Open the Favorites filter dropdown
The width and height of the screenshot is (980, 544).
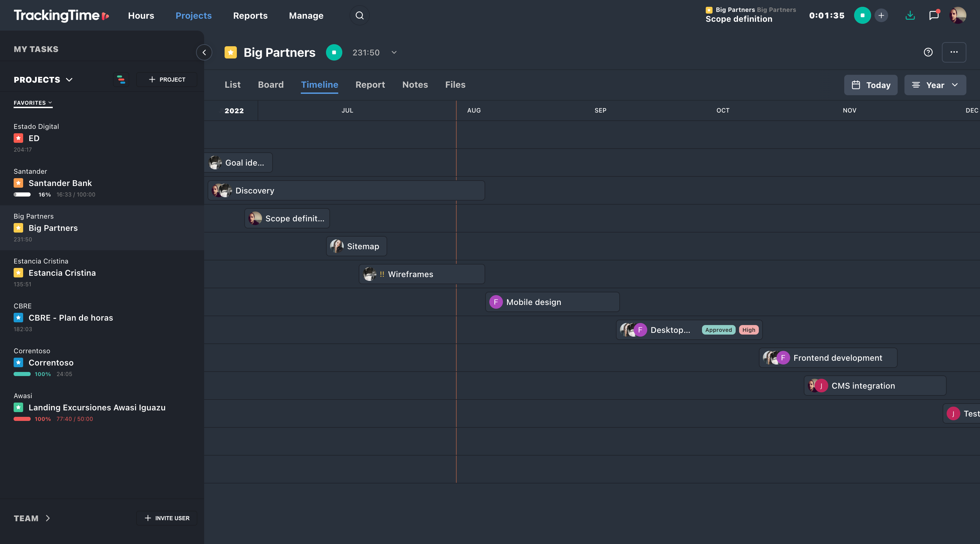tap(33, 103)
